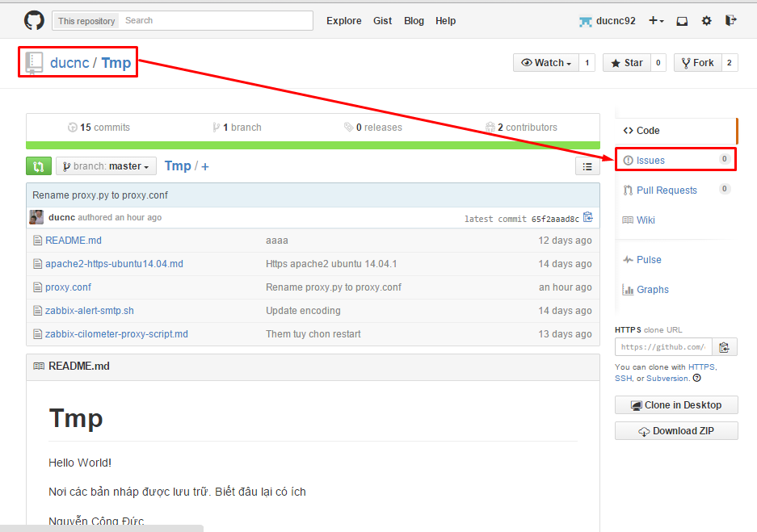This screenshot has width=757, height=532.
Task: Open Help in top navigation
Action: [446, 21]
